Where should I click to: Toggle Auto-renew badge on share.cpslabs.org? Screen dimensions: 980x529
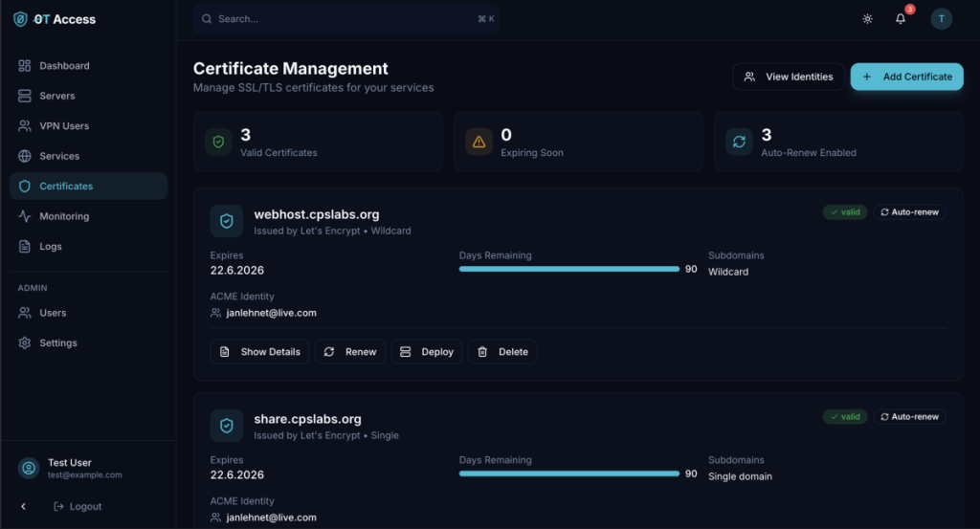[x=909, y=417]
